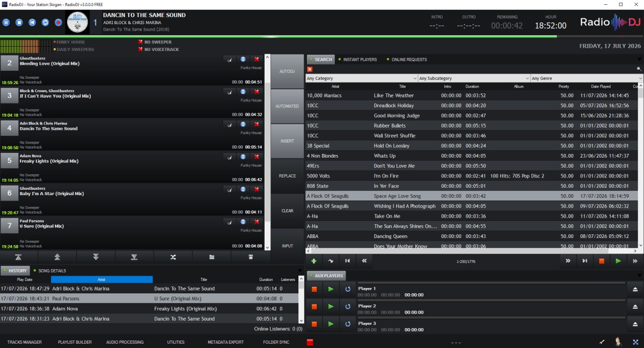
Task: Expand the Any Genre dropdown
Action: [586, 78]
